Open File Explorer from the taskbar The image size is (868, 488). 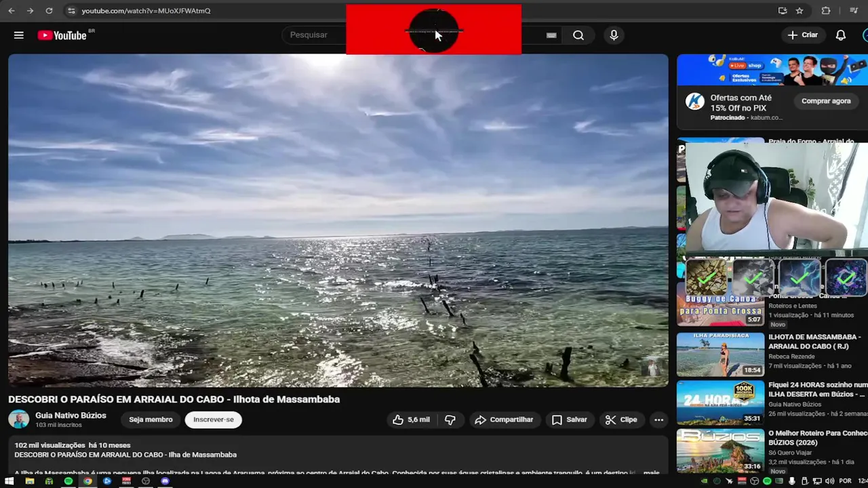29,481
